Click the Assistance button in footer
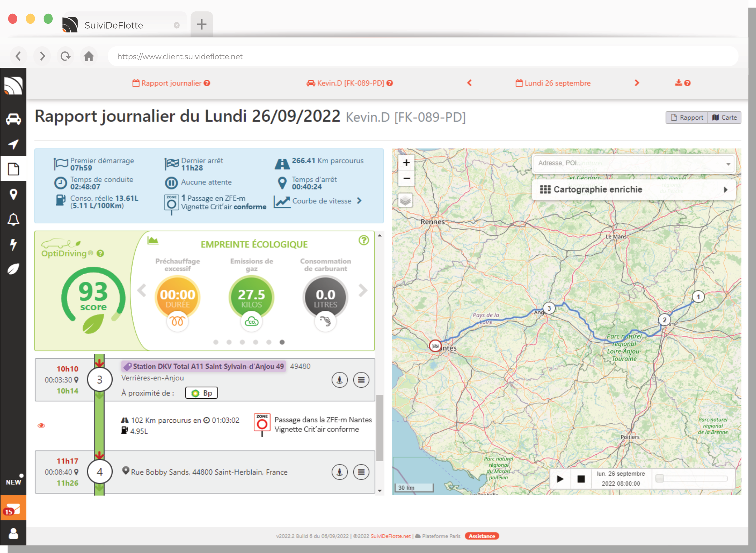Viewport: 756px width, 553px height. [x=482, y=536]
